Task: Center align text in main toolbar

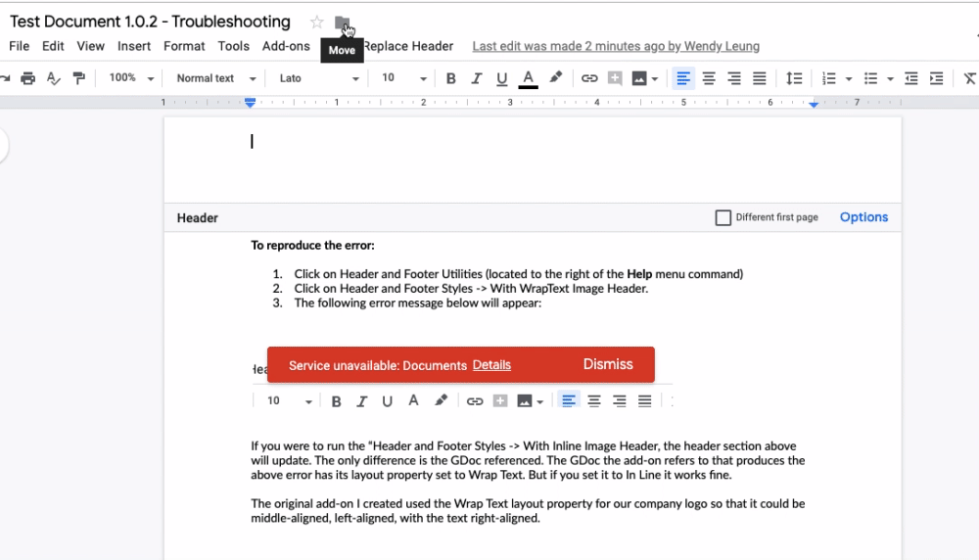Action: pos(709,78)
